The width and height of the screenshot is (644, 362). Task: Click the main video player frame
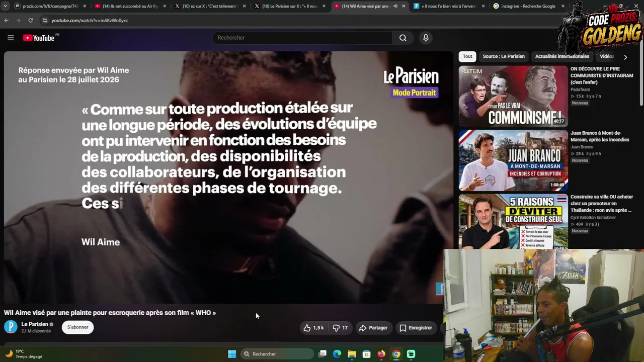pos(228,177)
